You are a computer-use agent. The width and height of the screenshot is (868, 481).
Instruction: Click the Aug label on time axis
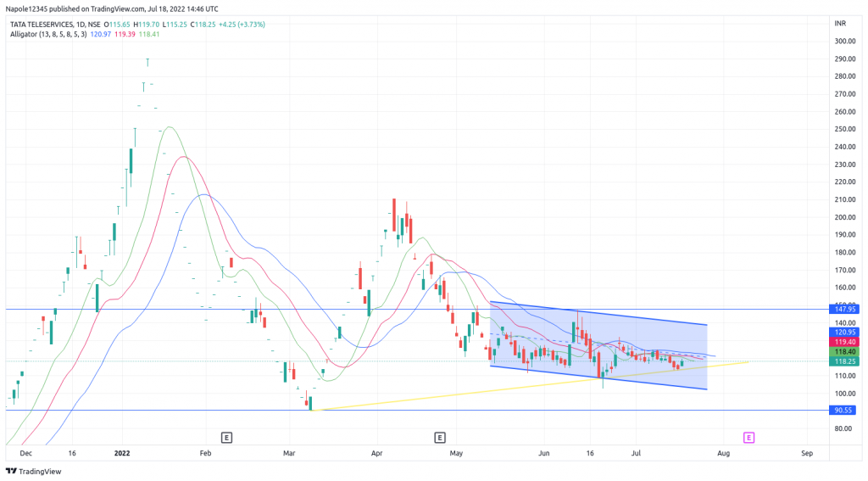tap(724, 453)
